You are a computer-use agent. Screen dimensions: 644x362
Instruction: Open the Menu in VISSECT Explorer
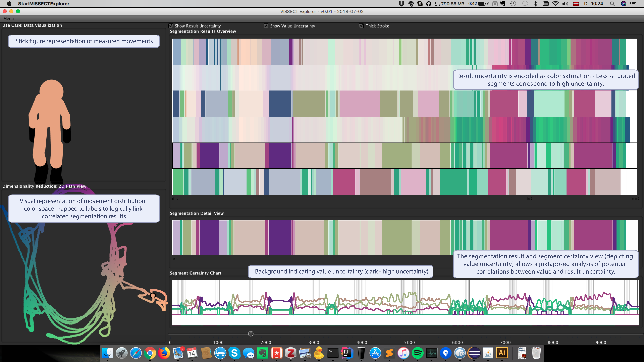9,19
